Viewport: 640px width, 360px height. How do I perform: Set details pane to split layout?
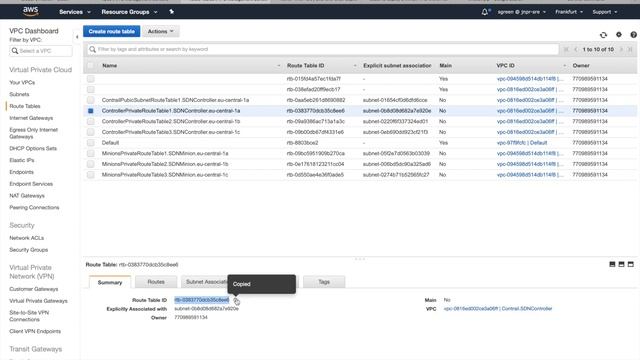pyautogui.click(x=621, y=264)
